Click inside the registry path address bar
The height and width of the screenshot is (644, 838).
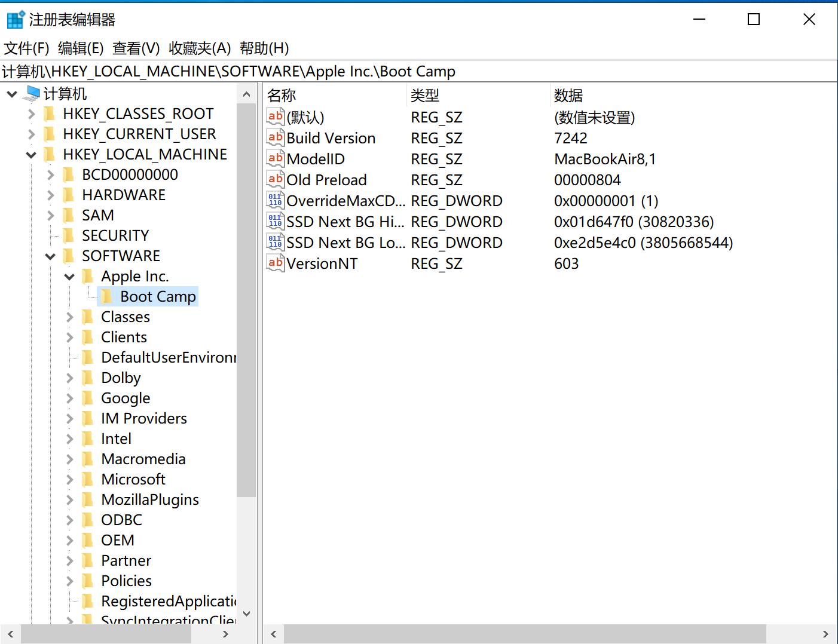[x=418, y=71]
